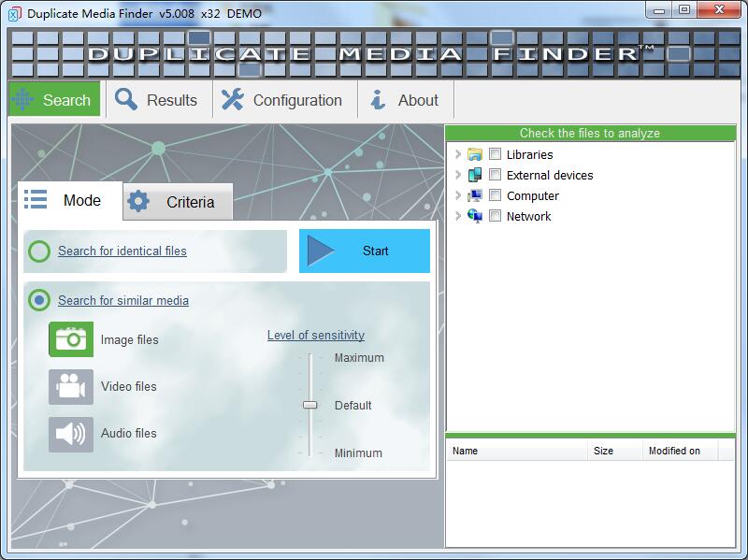Click the info icon on About tab
Image resolution: width=748 pixels, height=560 pixels.
[378, 100]
